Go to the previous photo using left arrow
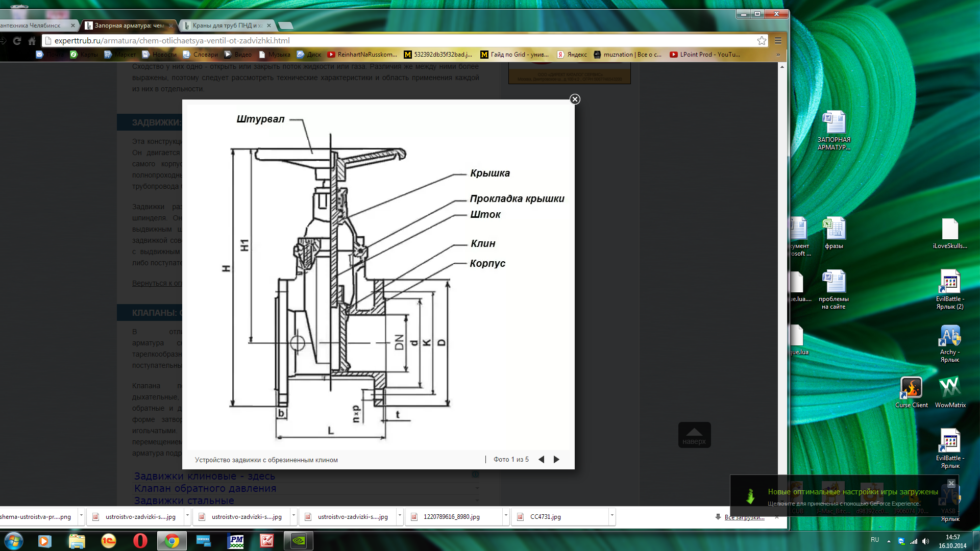This screenshot has width=980, height=551. tap(541, 460)
